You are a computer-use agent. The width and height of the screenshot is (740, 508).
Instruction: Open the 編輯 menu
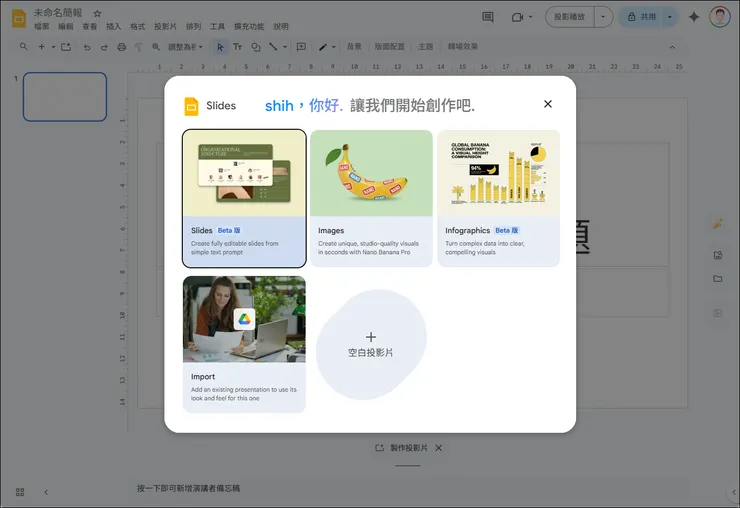(x=66, y=26)
